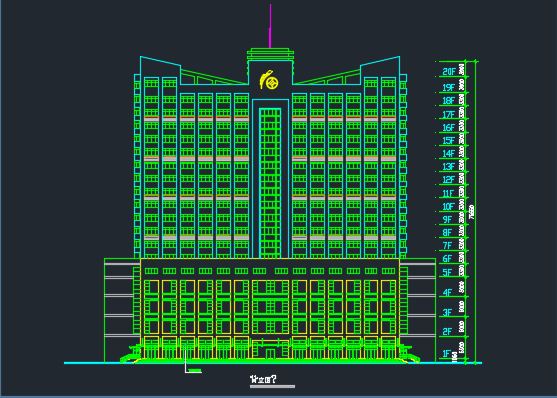
Task: Select the 15F floor label
Action: [x=449, y=140]
